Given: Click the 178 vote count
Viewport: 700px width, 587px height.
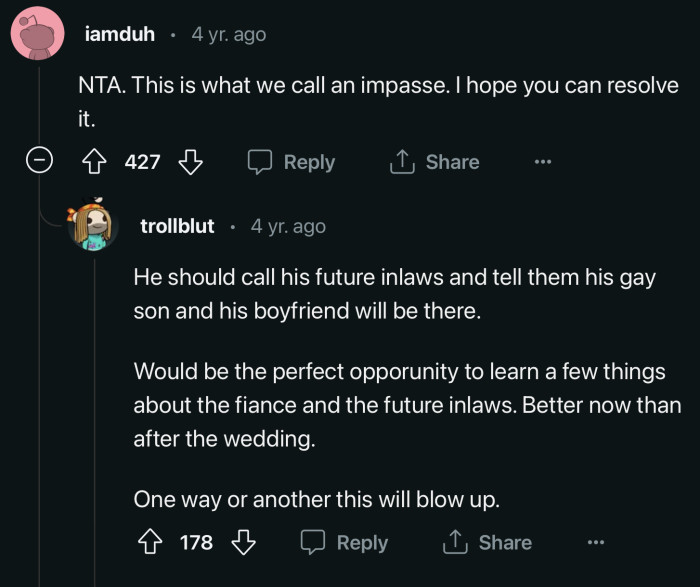Looking at the screenshot, I should [x=197, y=542].
